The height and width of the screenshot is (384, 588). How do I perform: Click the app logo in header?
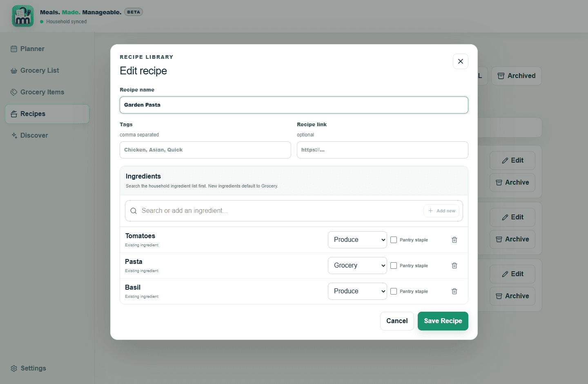(x=23, y=16)
